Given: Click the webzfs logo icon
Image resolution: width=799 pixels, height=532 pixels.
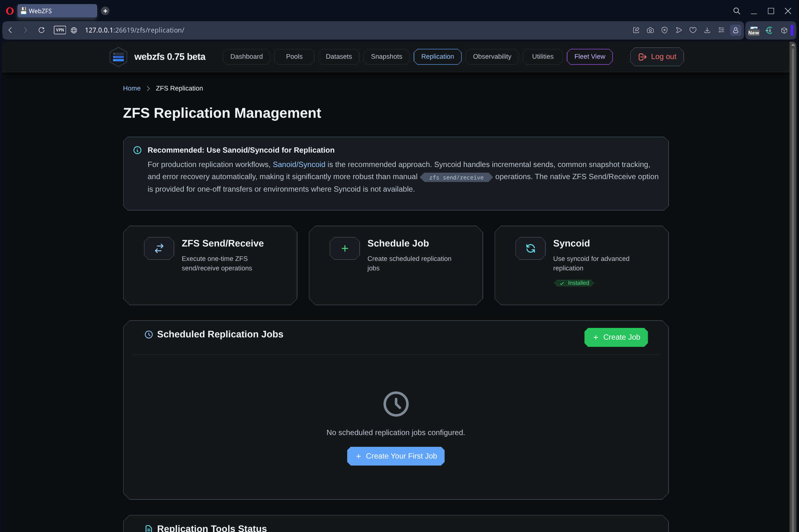Looking at the screenshot, I should (119, 57).
